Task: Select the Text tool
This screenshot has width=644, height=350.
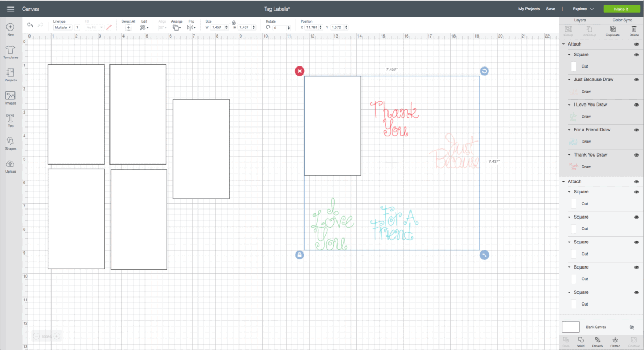Action: click(10, 120)
